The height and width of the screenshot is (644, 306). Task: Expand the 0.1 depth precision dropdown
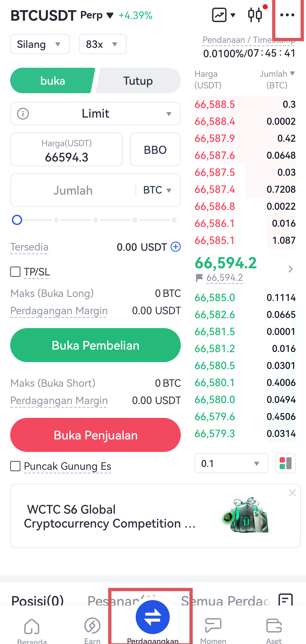pos(231,464)
